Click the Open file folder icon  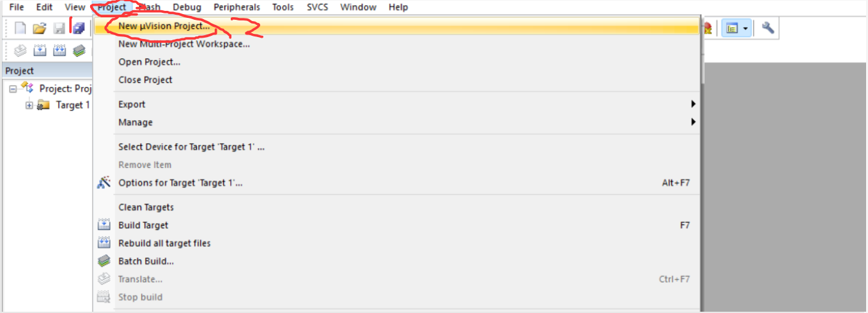(40, 28)
